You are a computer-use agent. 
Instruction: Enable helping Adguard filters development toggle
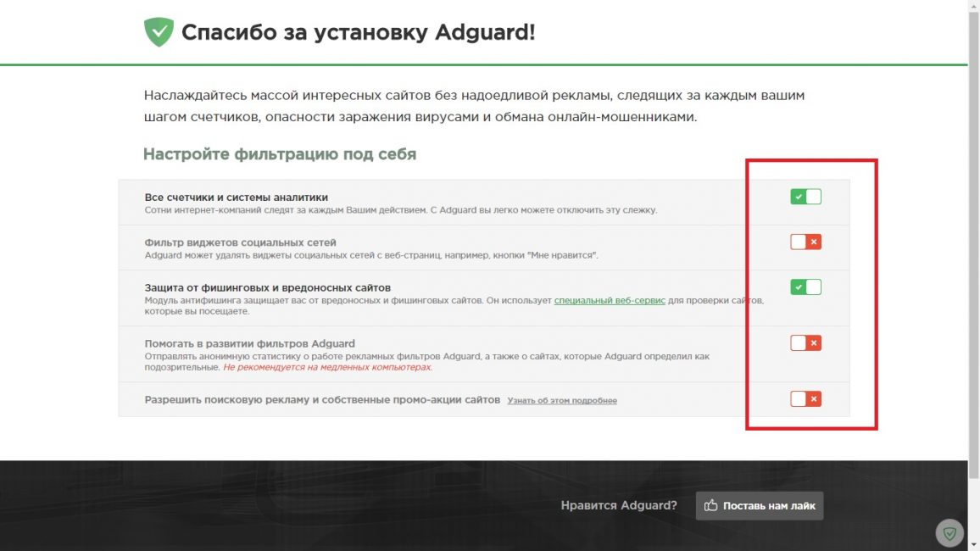(x=805, y=343)
